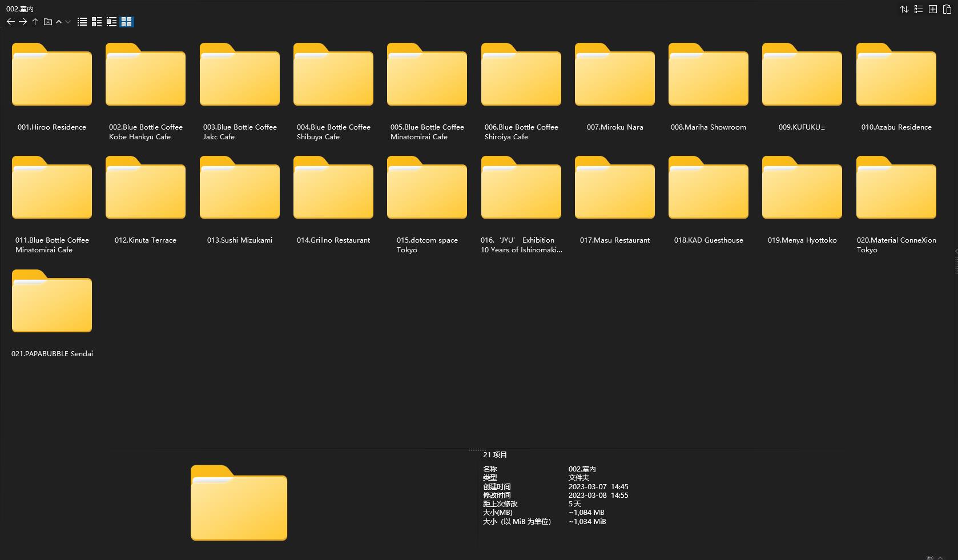Select the 014.Grillno Restaurant folder
Viewport: 958px width, 560px height.
333,200
